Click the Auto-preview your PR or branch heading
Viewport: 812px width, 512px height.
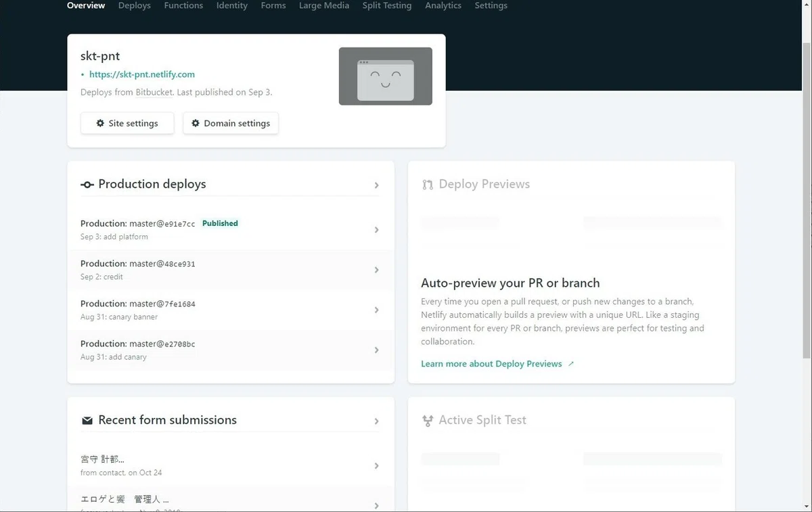point(510,283)
